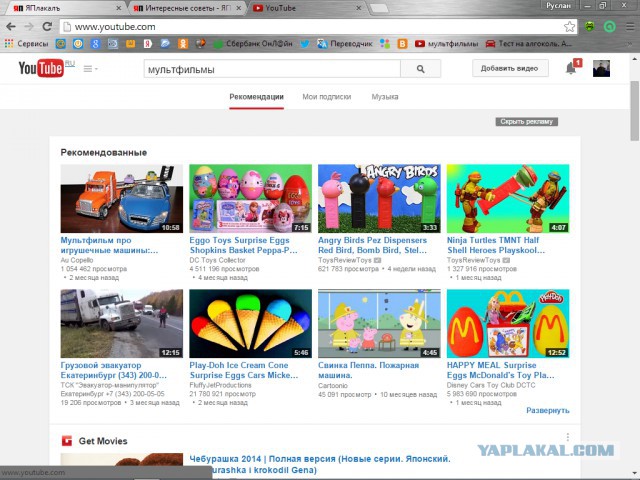The height and width of the screenshot is (480, 640).
Task: Open the FluffyJetProductions channel link
Action: click(220, 385)
